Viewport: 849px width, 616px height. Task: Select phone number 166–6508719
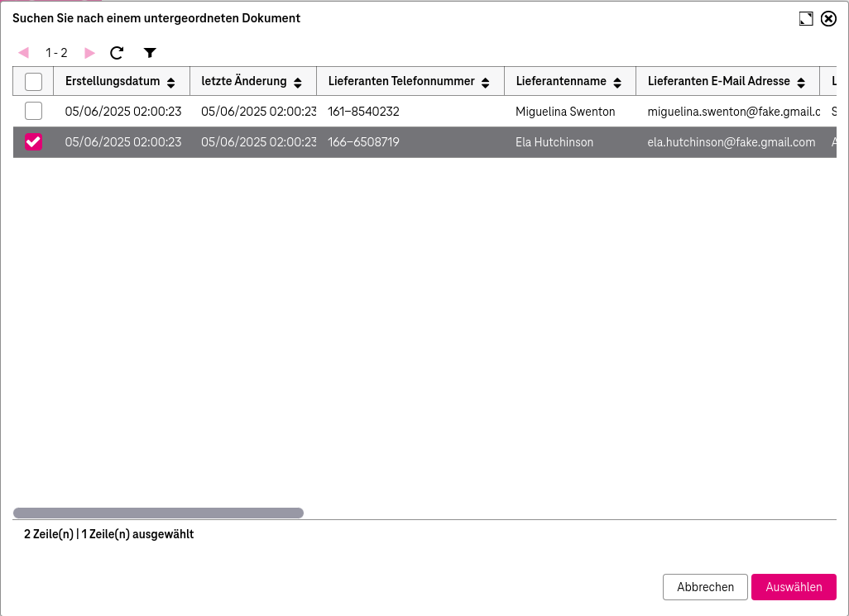tap(363, 142)
